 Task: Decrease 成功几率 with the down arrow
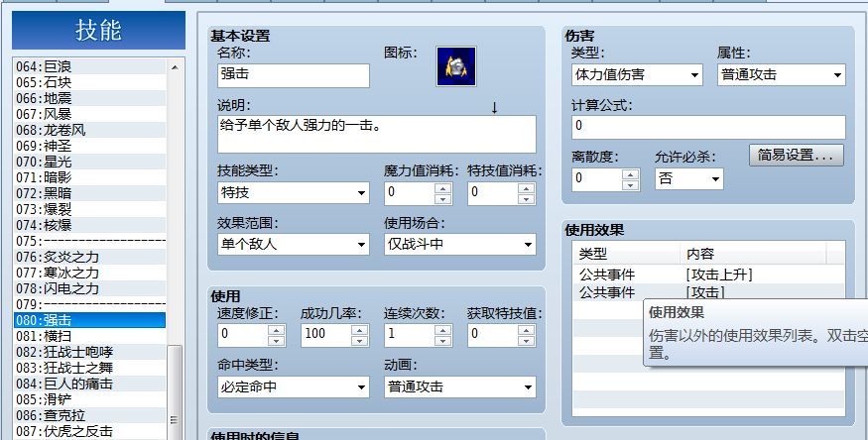point(360,340)
